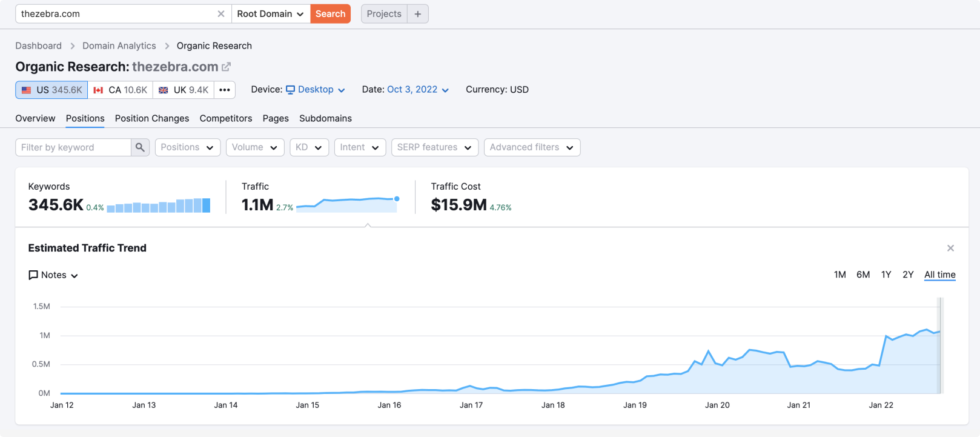Viewport: 980px width, 437px height.
Task: Select the Traffic 1.1M metric
Action: click(x=257, y=205)
